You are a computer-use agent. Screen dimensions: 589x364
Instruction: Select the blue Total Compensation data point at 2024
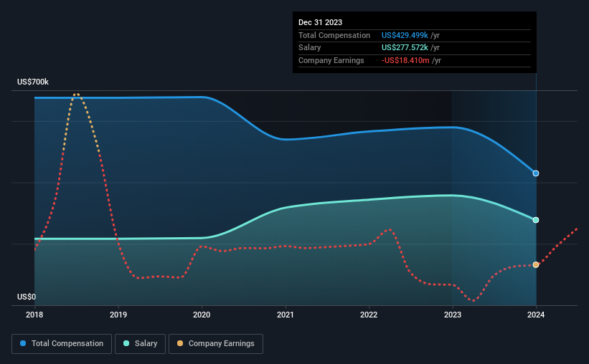click(536, 173)
